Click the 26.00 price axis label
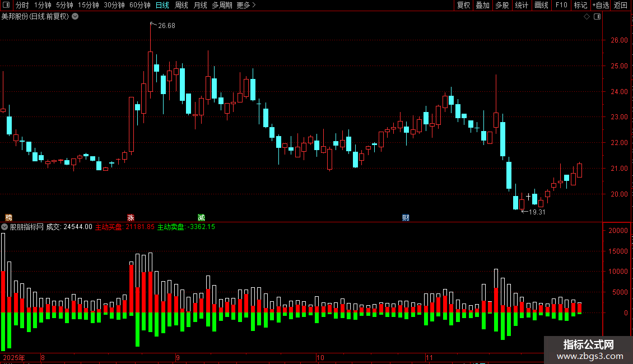The height and width of the screenshot is (364, 633). click(x=619, y=40)
